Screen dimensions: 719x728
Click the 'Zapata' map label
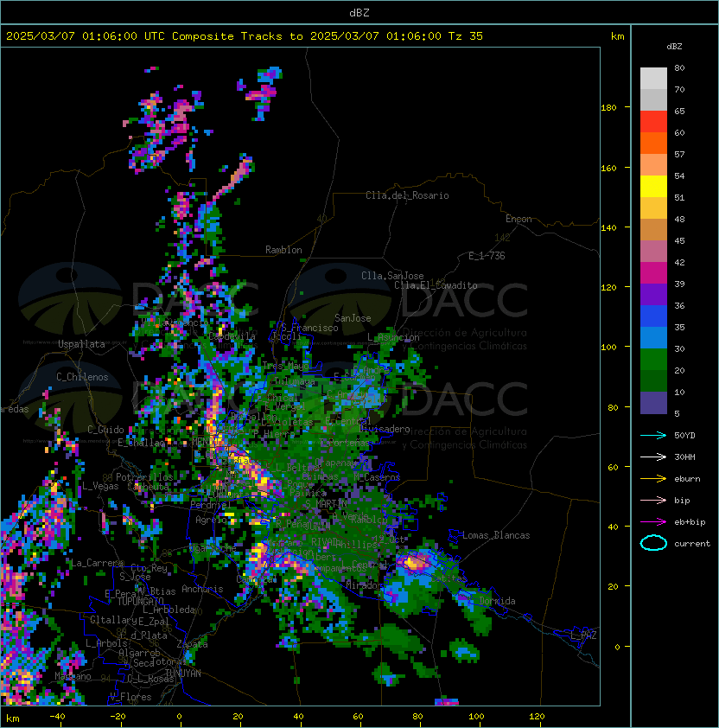pyautogui.click(x=192, y=644)
